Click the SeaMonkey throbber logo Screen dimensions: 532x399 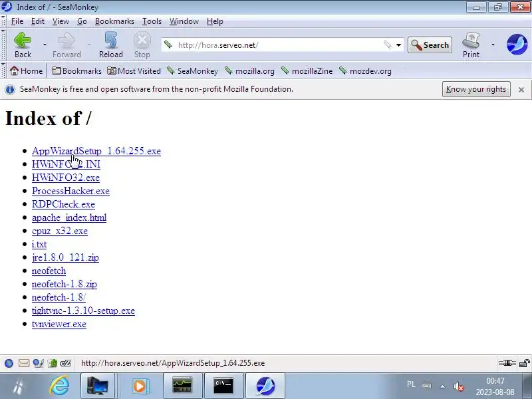click(x=517, y=45)
